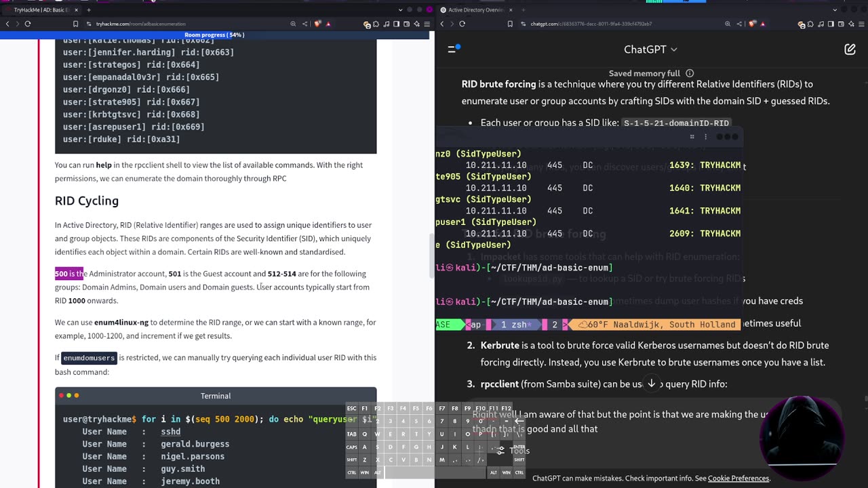
Task: Bookmark the ChatGPT page
Action: (x=510, y=24)
